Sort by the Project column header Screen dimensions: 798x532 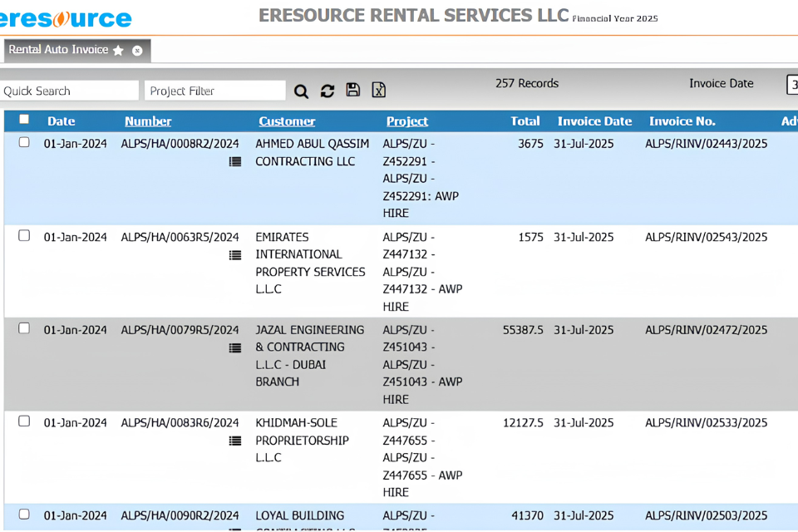(407, 121)
